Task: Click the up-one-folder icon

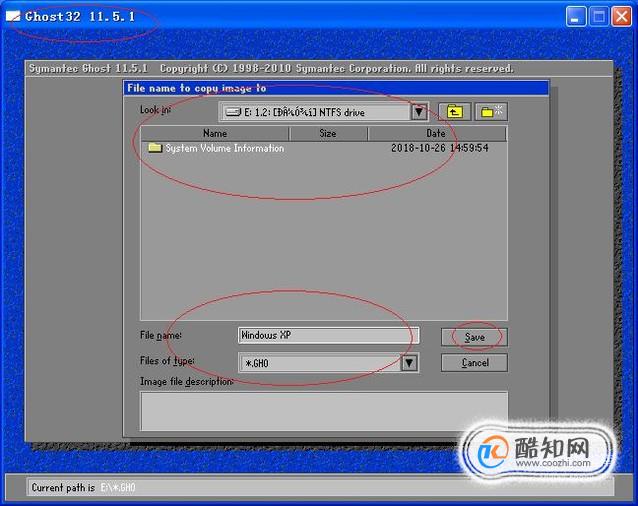Action: click(x=454, y=111)
